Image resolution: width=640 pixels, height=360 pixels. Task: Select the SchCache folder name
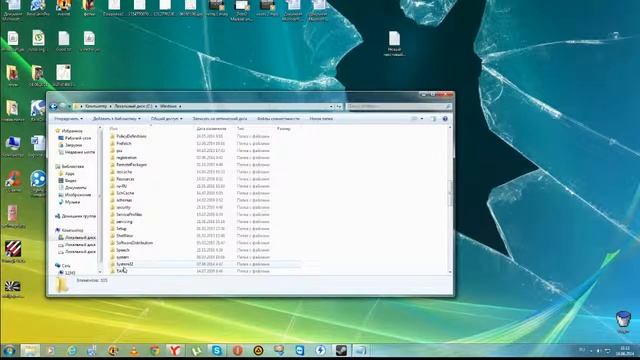[125, 193]
